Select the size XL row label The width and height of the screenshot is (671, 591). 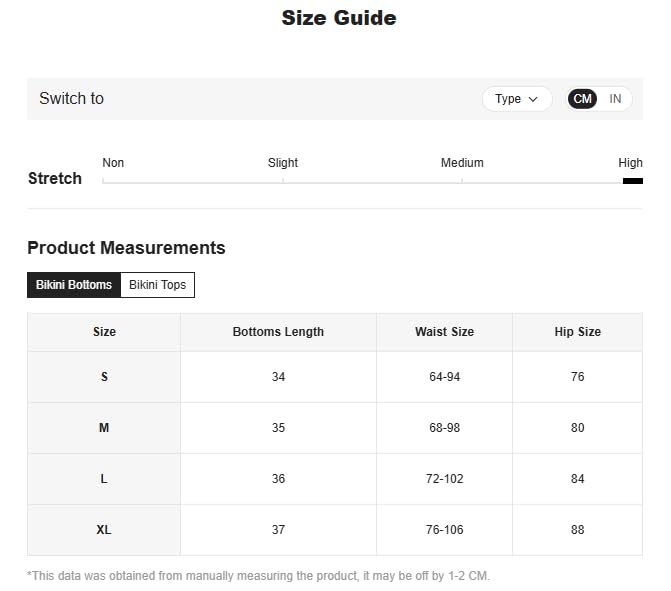pyautogui.click(x=104, y=530)
